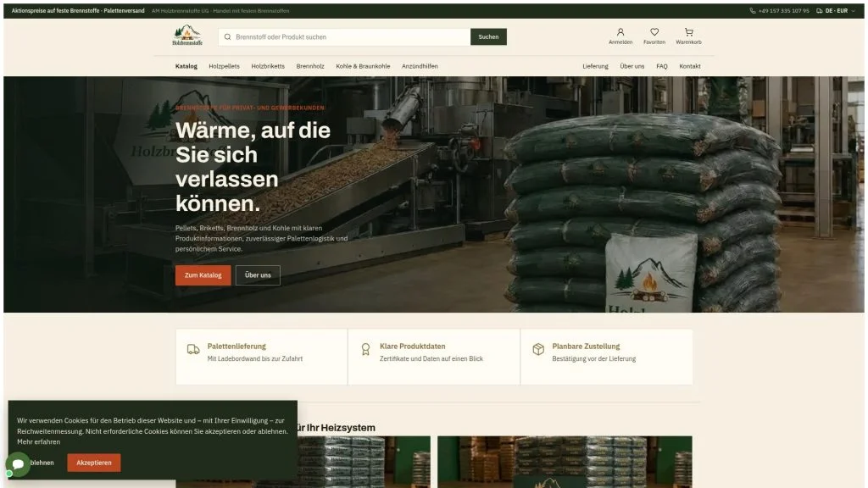Image resolution: width=868 pixels, height=488 pixels.
Task: Click the Planbare Zustellung feature heading
Action: (x=586, y=347)
